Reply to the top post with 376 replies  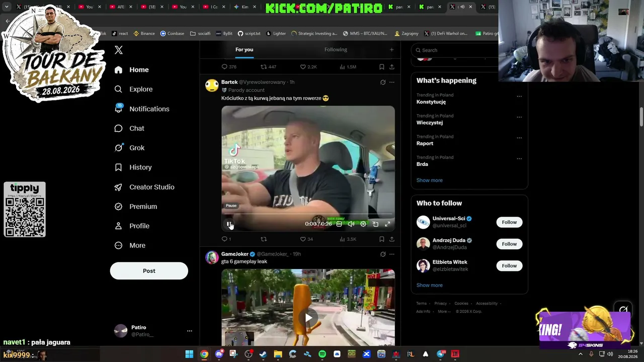tap(229, 67)
